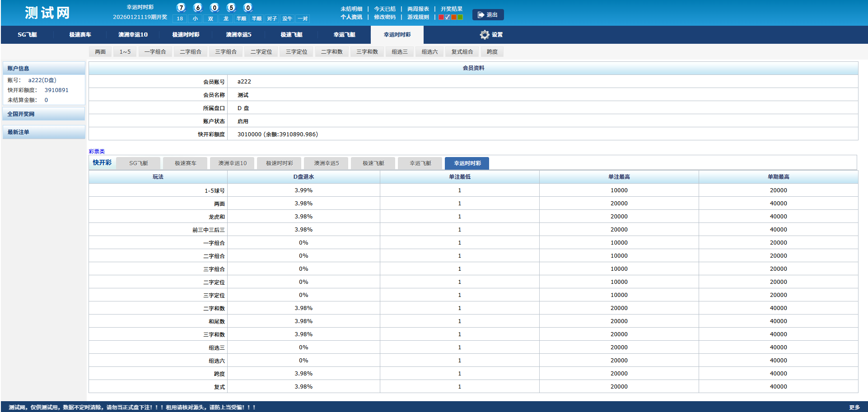The image size is (868, 412).
Task: Select the 极速赛车 tab in 快开彩 row
Action: pyautogui.click(x=185, y=163)
